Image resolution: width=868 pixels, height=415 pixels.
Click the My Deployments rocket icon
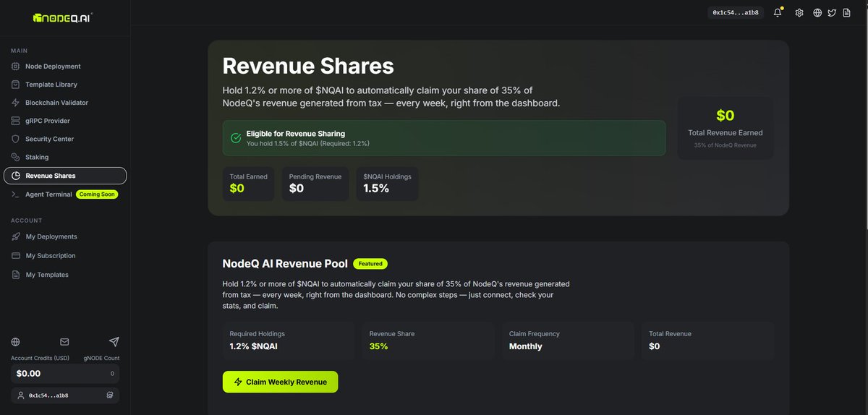pos(16,236)
